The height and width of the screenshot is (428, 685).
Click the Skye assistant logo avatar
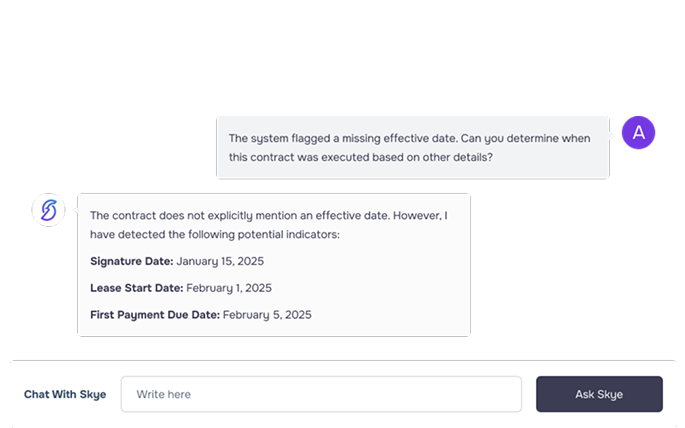point(48,210)
